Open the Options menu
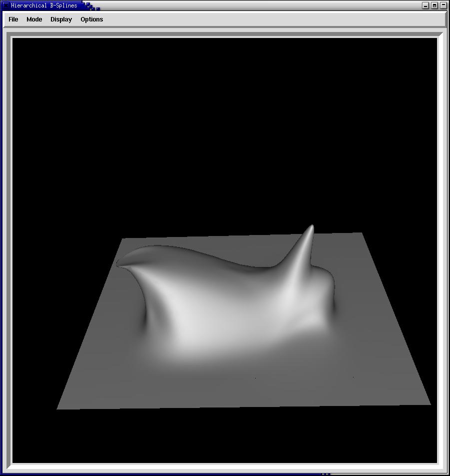This screenshot has height=476, width=450. (x=92, y=19)
